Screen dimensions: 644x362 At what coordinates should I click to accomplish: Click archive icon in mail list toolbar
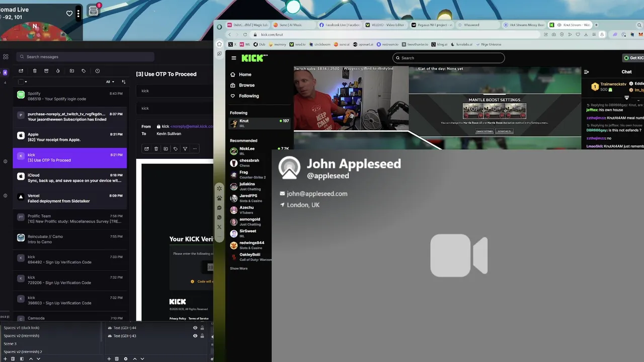[46, 71]
